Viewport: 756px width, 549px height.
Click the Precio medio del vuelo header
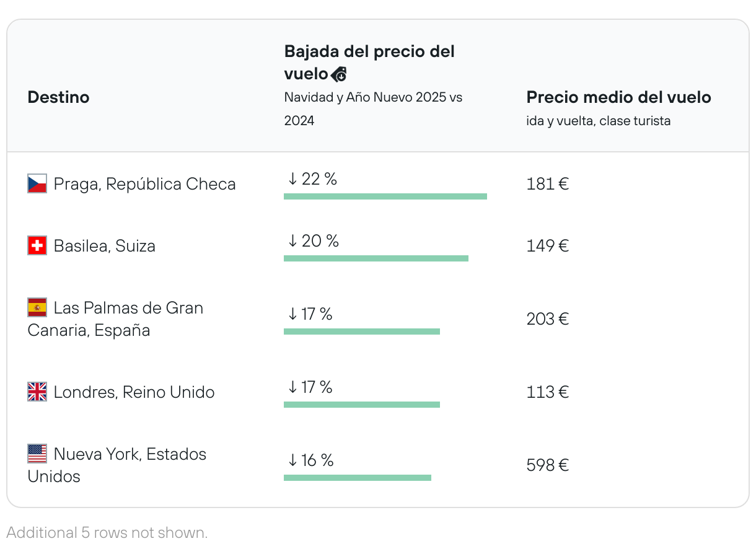pos(618,97)
